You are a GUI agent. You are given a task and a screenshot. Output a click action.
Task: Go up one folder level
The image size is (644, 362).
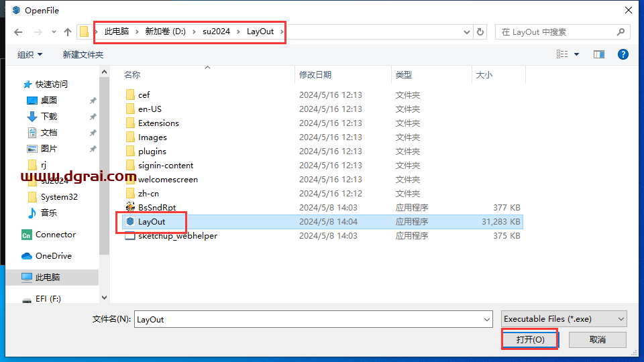68,32
